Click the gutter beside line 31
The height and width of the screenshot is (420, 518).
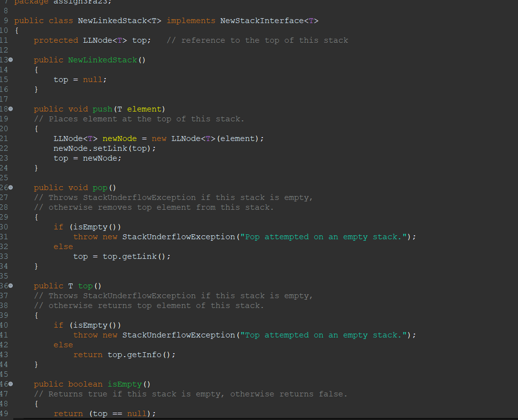tap(4, 236)
